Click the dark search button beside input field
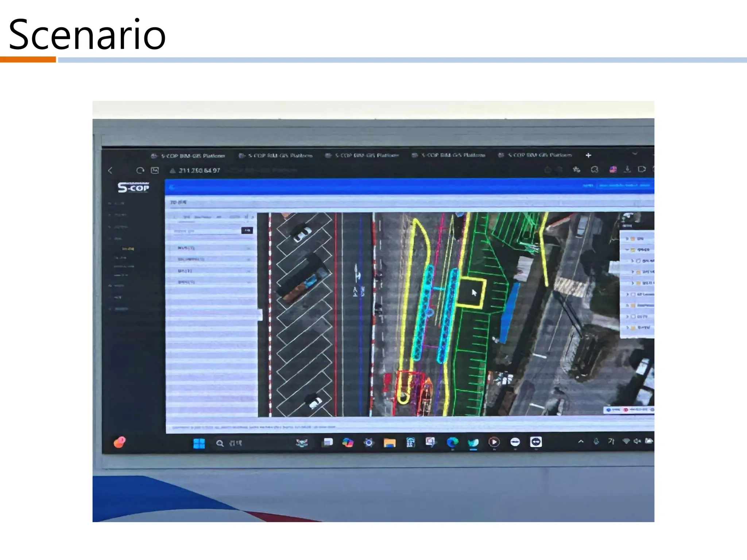Image resolution: width=747 pixels, height=560 pixels. 247,230
